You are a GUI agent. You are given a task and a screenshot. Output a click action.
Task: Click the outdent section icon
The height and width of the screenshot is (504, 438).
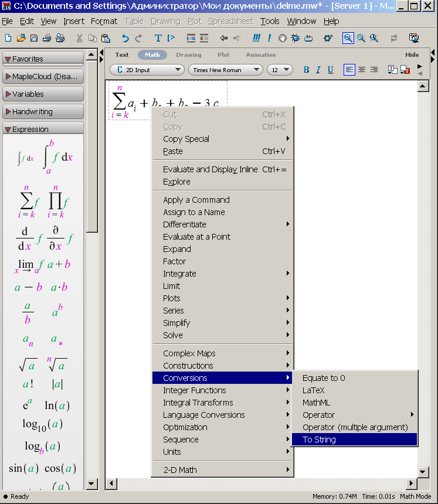[x=204, y=38]
